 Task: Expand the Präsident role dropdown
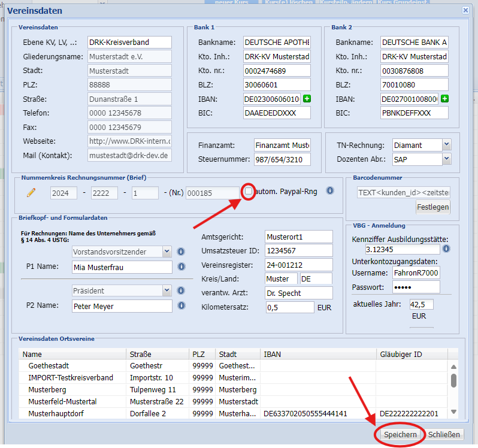click(167, 290)
